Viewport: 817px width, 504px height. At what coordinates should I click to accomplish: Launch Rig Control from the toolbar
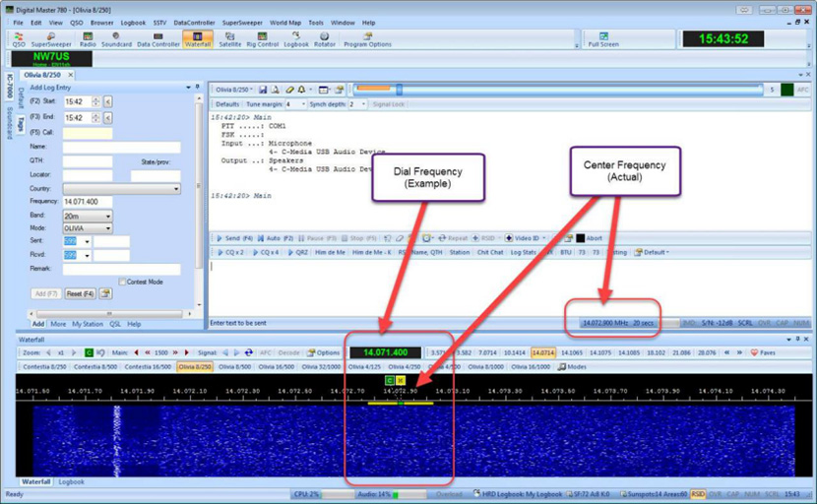tap(264, 39)
